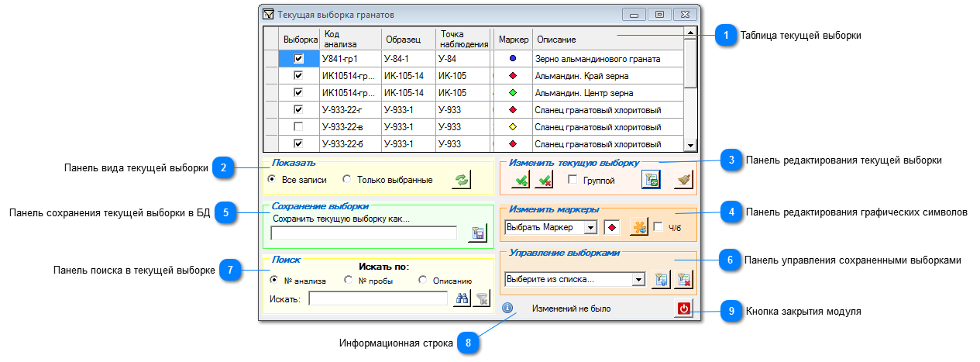980x362 pixels.
Task: Enable the Ч/б black-and-white checkbox
Action: (x=658, y=227)
